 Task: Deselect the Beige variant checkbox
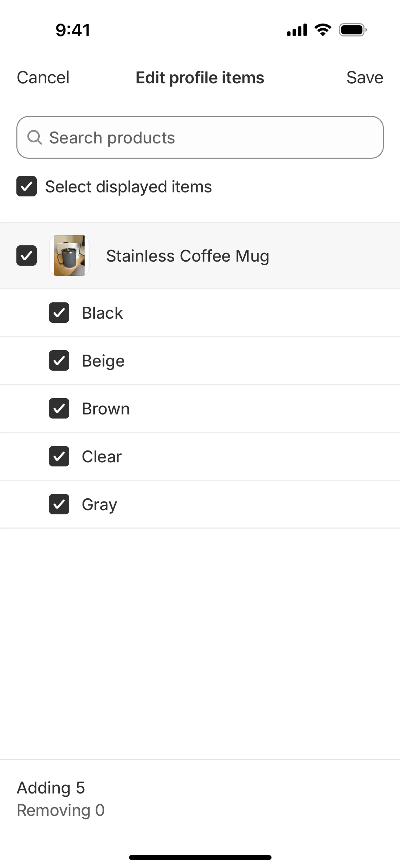[59, 361]
